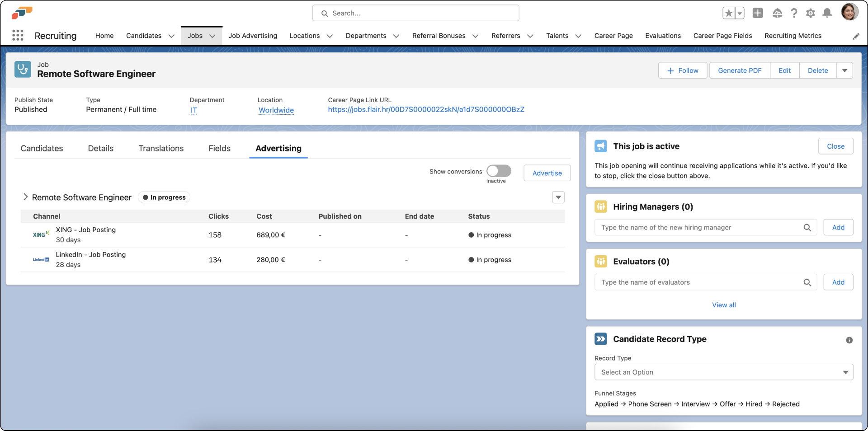The height and width of the screenshot is (431, 868).
Task: Open more actions dropdown next to Delete
Action: coord(844,70)
